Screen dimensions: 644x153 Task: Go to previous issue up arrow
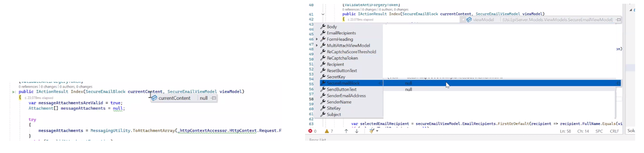click(346, 131)
